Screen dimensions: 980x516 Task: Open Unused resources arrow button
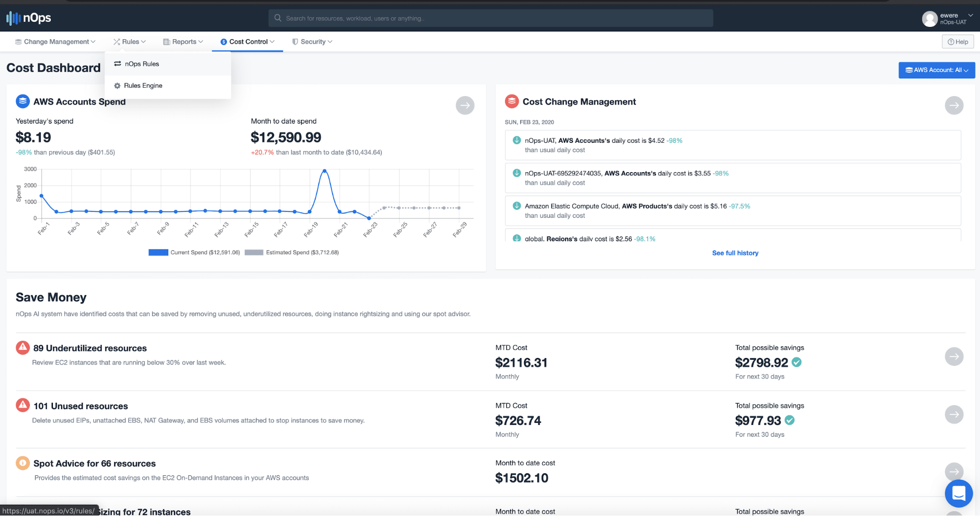point(954,414)
